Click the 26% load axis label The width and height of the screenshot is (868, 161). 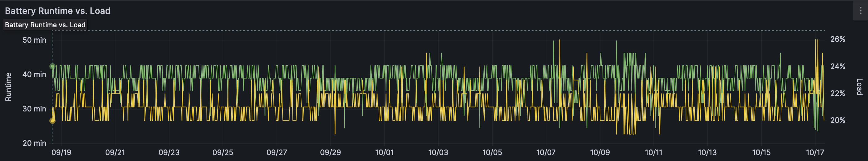point(838,39)
